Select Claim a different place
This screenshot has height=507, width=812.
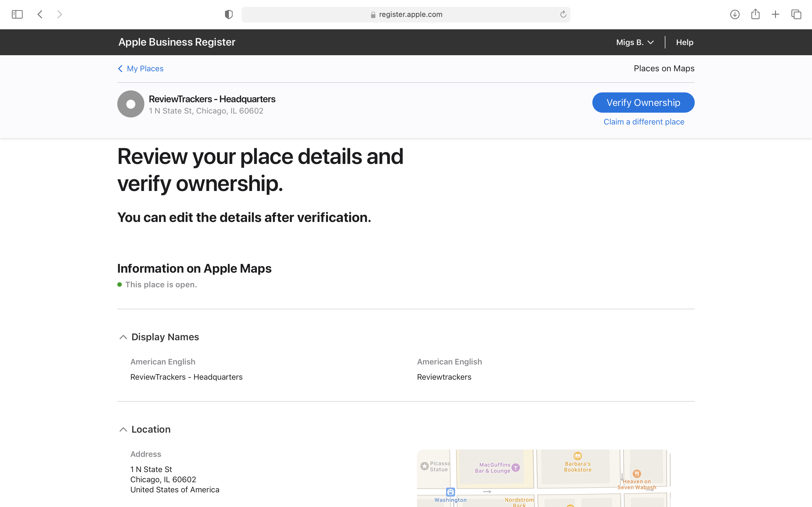pyautogui.click(x=644, y=121)
